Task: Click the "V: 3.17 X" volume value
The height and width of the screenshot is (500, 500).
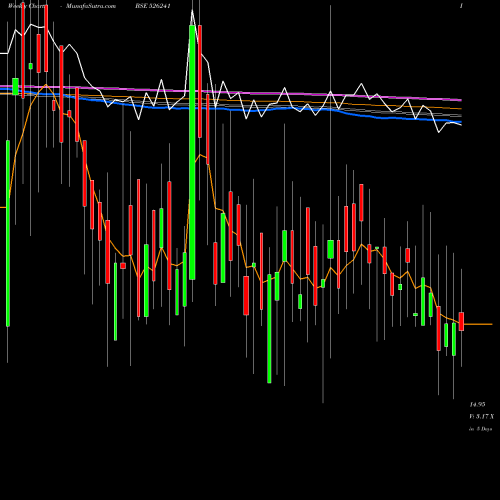Action: (x=481, y=416)
